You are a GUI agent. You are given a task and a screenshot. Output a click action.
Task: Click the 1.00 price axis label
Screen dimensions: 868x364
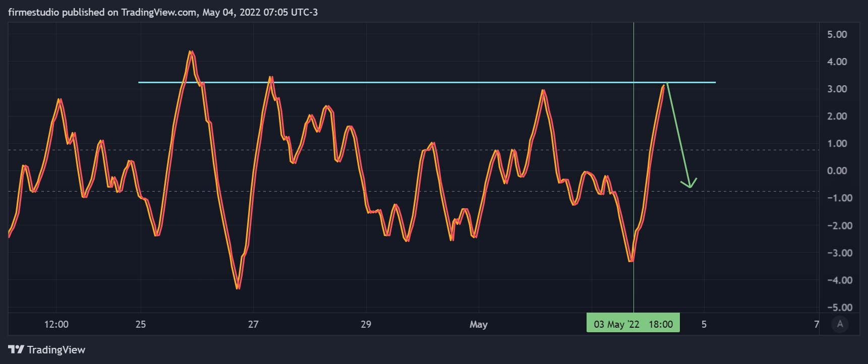click(837, 143)
